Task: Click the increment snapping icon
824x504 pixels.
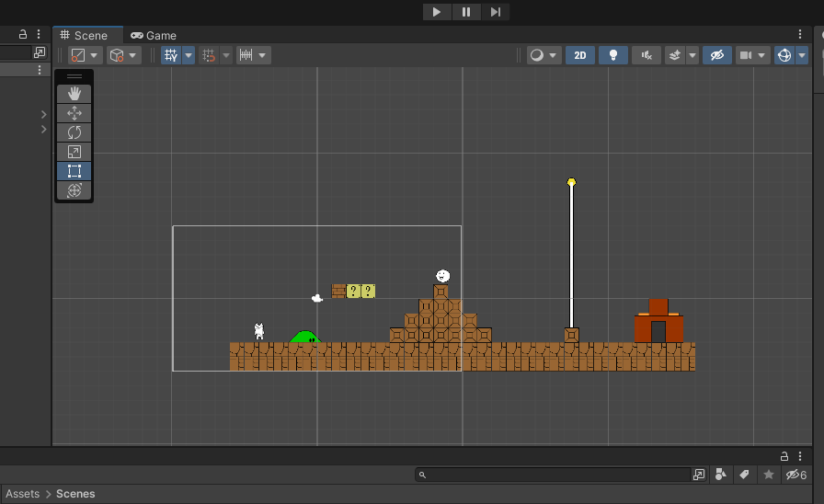Action: click(246, 55)
